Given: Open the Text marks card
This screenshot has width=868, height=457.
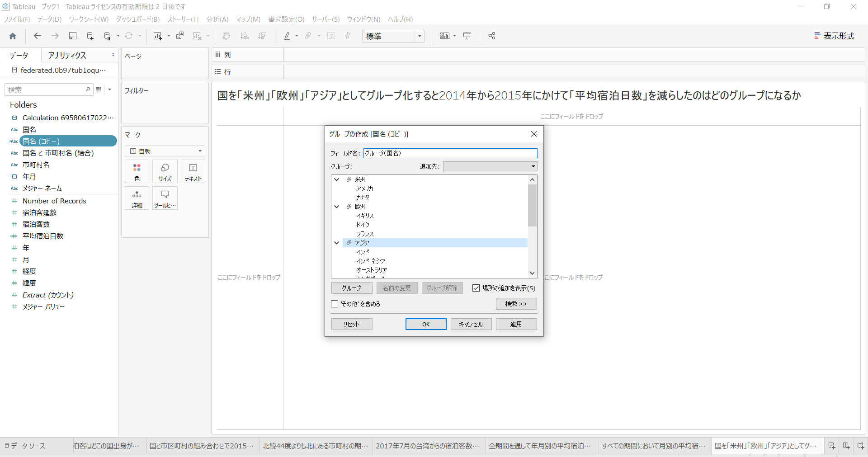Looking at the screenshot, I should (193, 171).
